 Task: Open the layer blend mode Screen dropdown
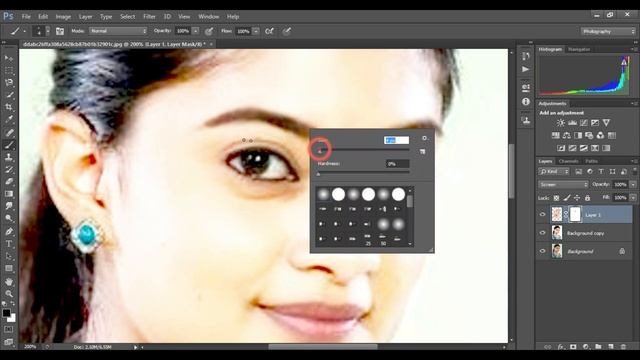tap(563, 184)
